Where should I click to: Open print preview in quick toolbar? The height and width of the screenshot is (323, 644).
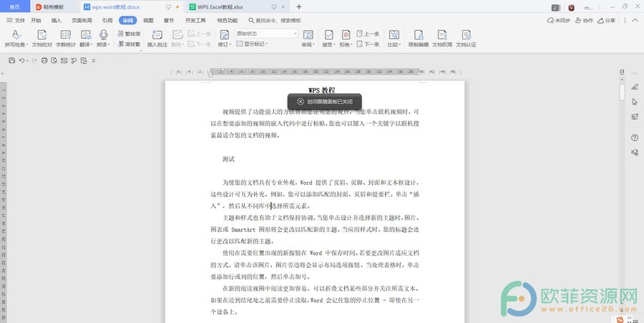click(x=54, y=60)
